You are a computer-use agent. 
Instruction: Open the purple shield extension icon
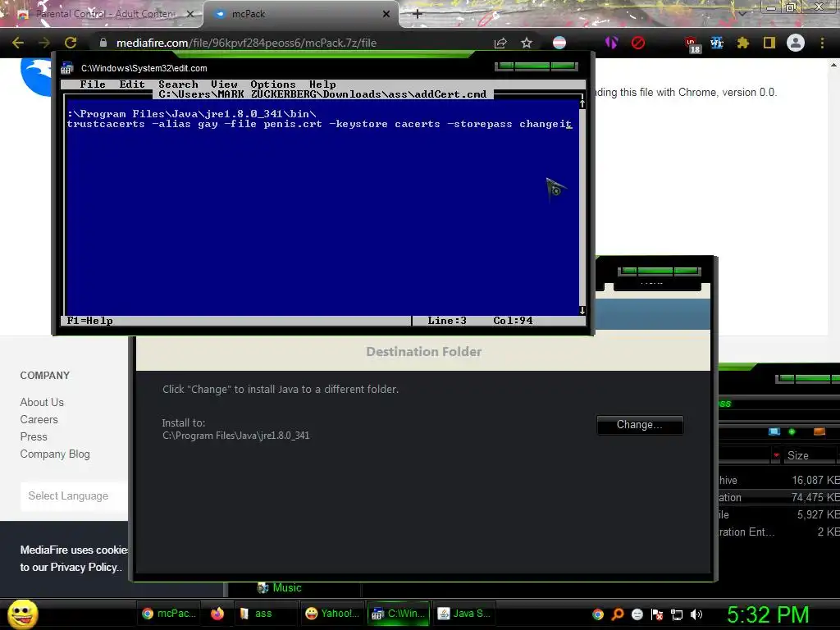pyautogui.click(x=611, y=43)
